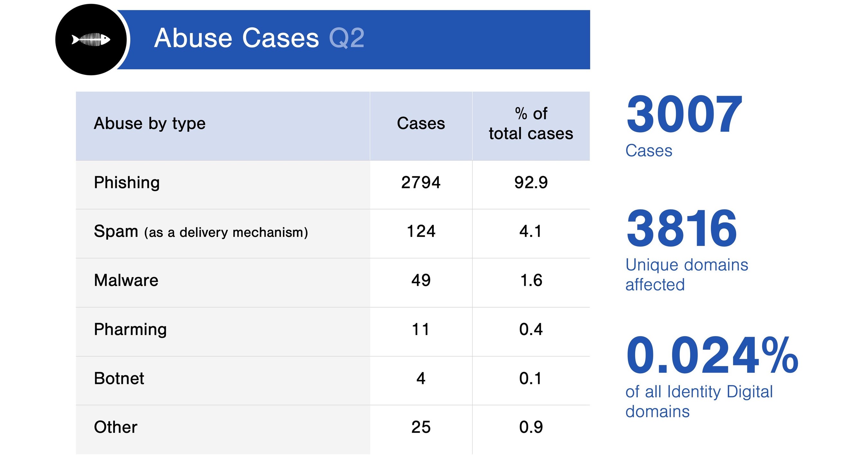Click the 2794 Phishing cases value
This screenshot has height=455, width=868.
pyautogui.click(x=421, y=183)
